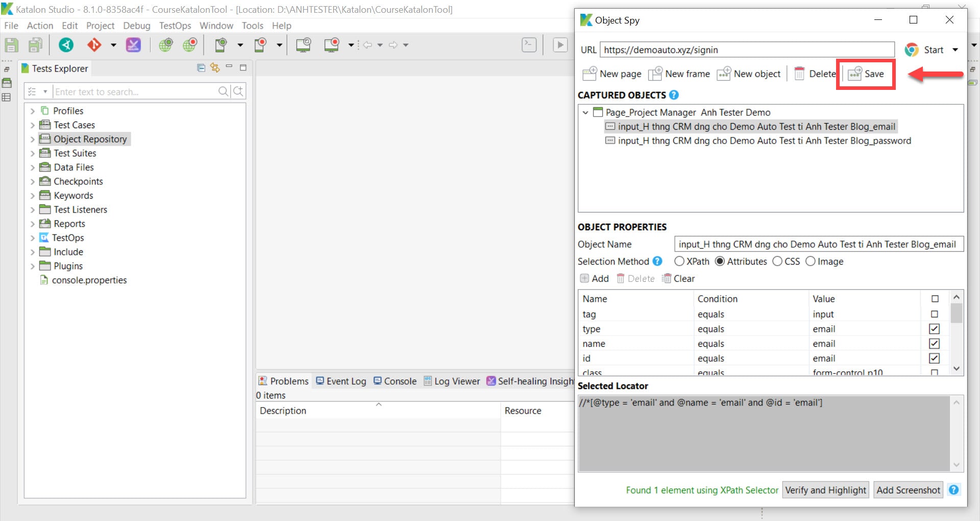Maximize the Tests Explorer panel
Screen dimensions: 980x521
pyautogui.click(x=243, y=67)
